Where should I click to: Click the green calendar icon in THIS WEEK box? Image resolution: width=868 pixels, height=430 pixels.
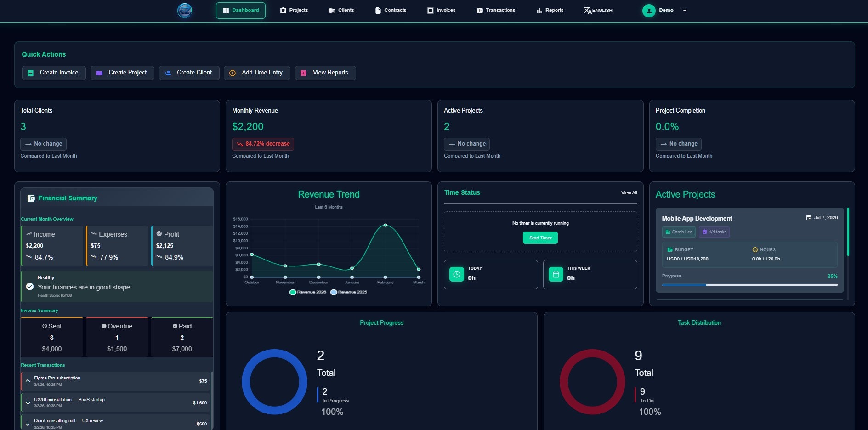[x=556, y=274]
